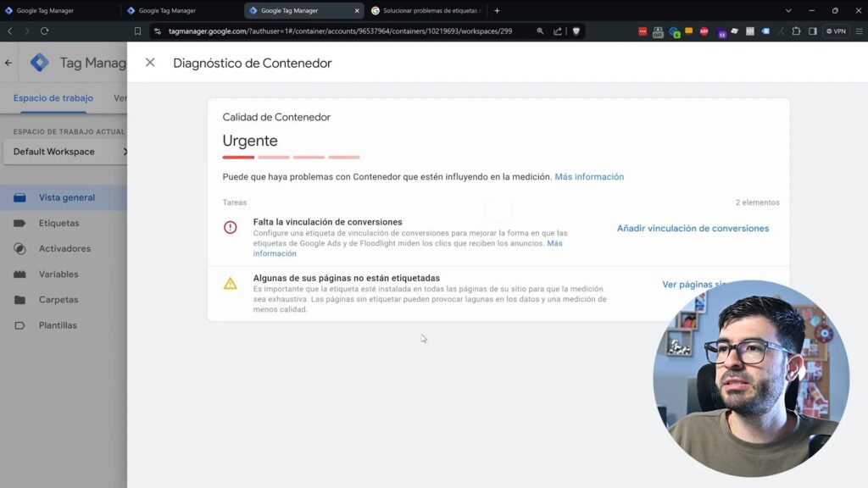Switch to Solucionar problemas de etiquetas tab

(x=427, y=10)
